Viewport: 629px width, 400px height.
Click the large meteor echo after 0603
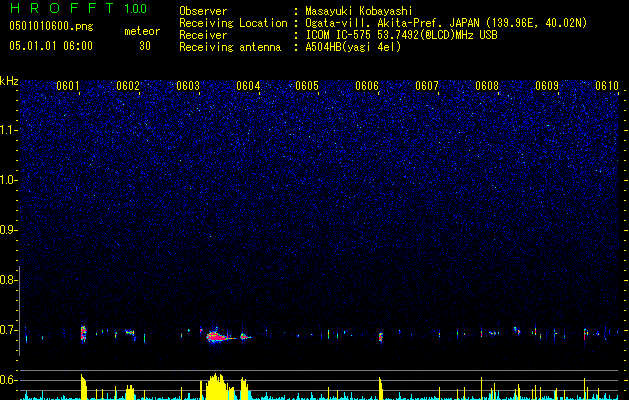pyautogui.click(x=219, y=336)
